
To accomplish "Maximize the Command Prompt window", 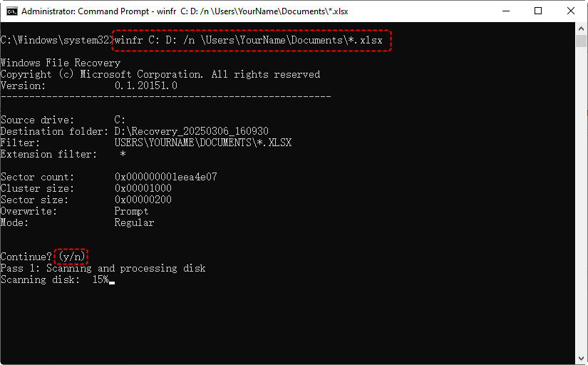I will (x=539, y=11).
